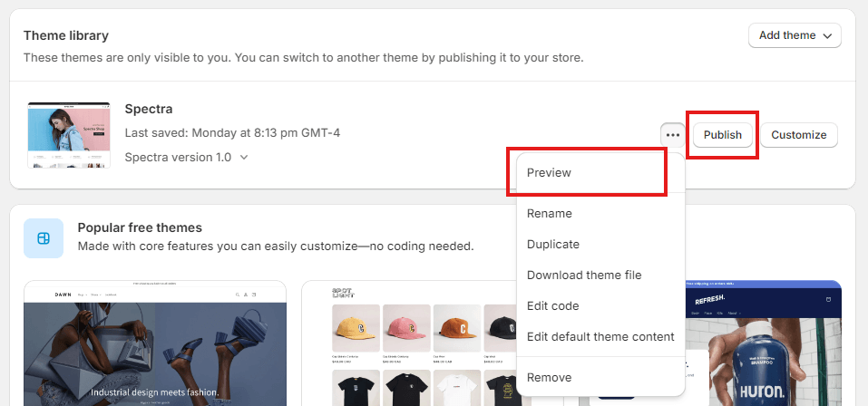Select Preview from the context menu
The image size is (868, 406).
(x=549, y=172)
